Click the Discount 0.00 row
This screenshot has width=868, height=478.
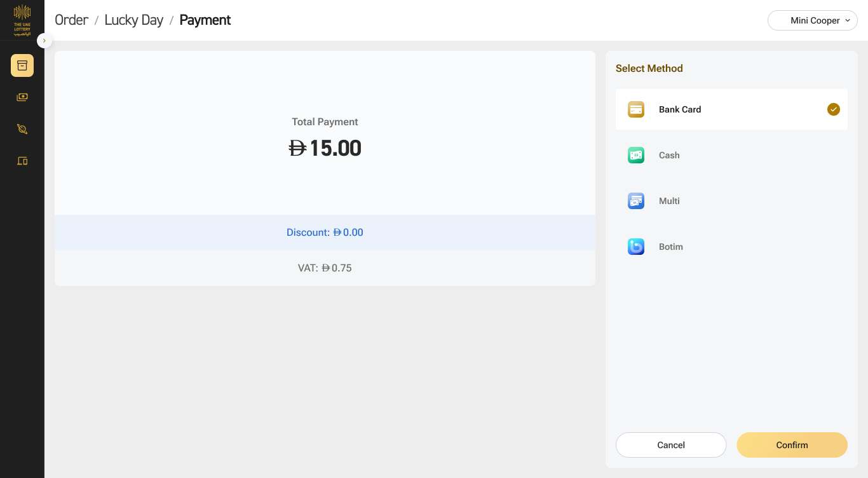click(325, 233)
